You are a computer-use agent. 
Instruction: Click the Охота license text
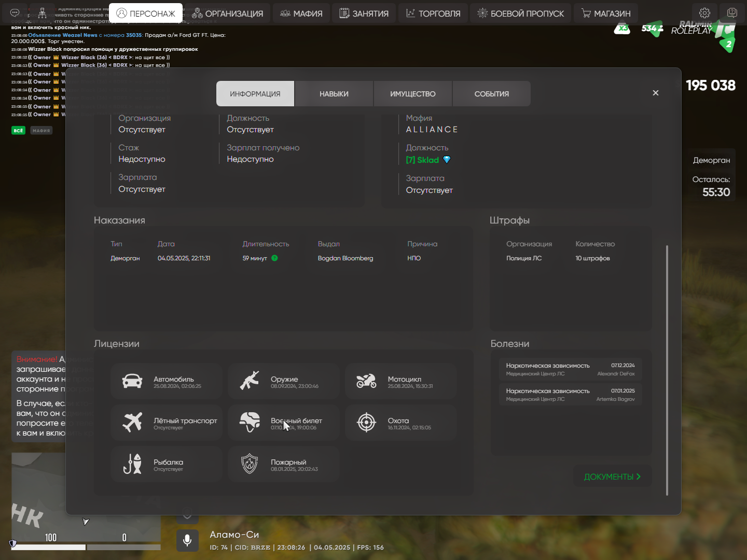[398, 421]
